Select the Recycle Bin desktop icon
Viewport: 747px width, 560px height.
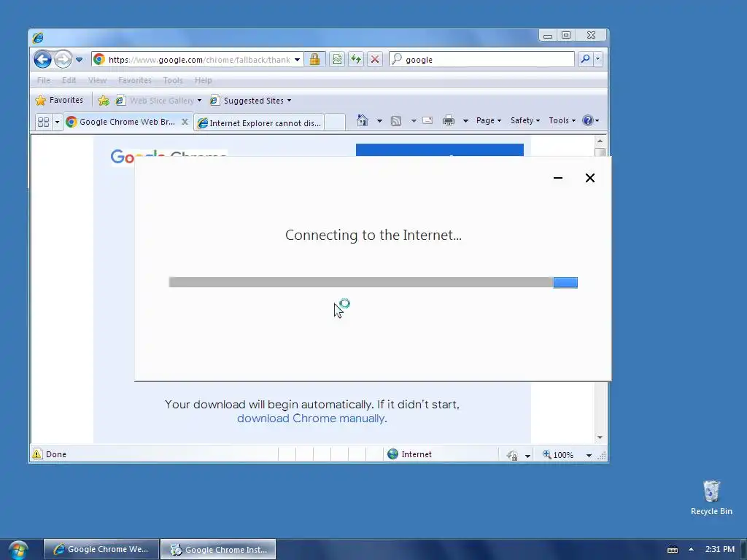tap(711, 498)
